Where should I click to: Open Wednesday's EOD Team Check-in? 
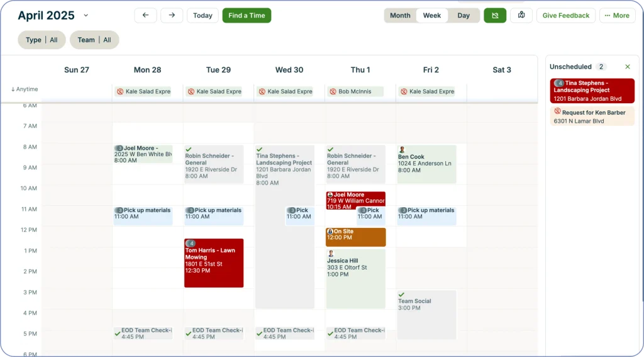click(x=285, y=333)
